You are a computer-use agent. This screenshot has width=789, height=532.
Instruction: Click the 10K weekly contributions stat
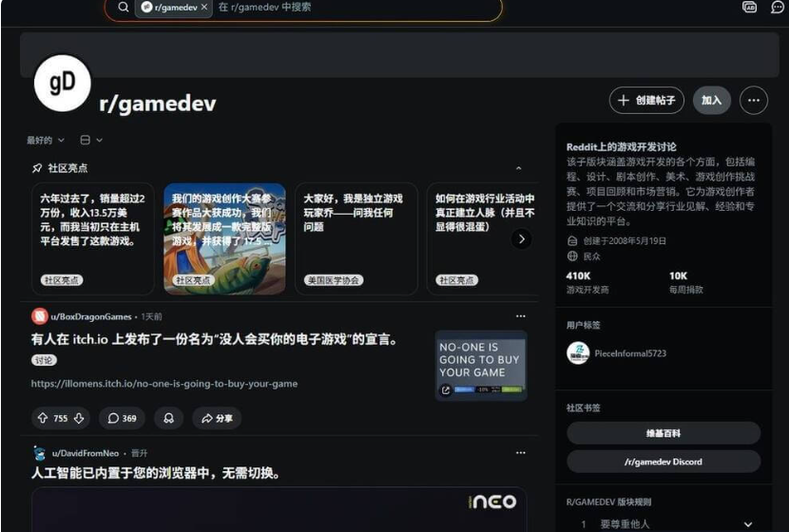coord(686,282)
